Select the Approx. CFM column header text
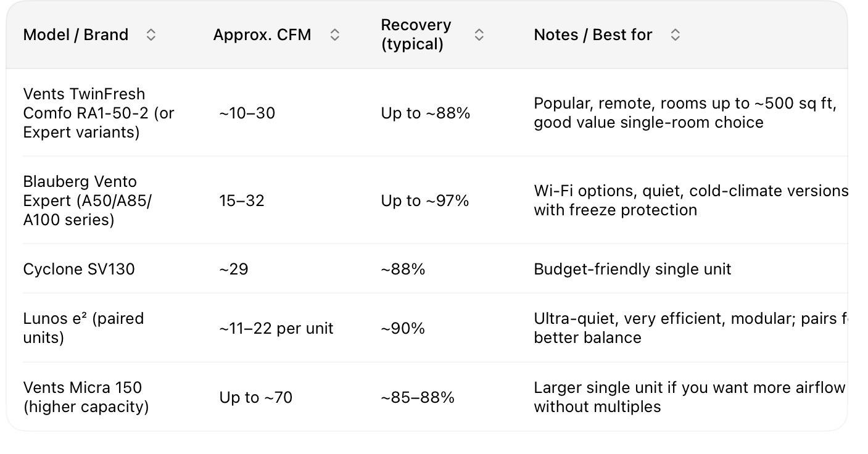The height and width of the screenshot is (454, 868). (262, 35)
